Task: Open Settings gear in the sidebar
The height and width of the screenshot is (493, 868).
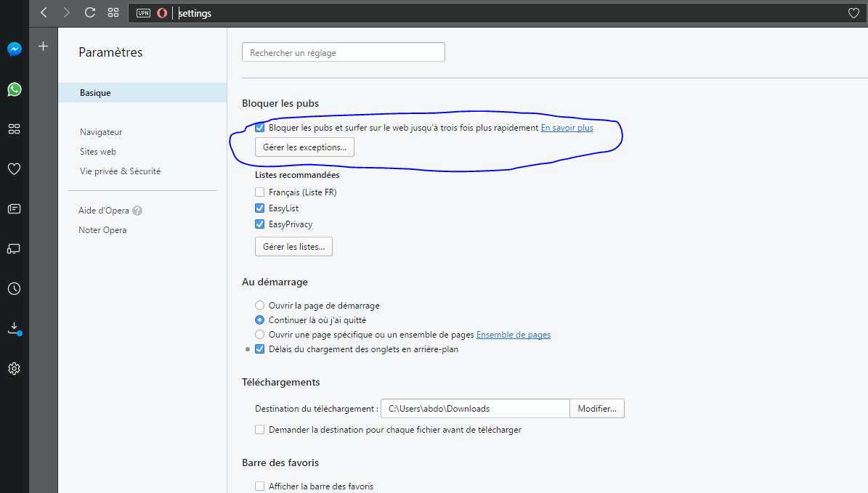Action: point(15,369)
